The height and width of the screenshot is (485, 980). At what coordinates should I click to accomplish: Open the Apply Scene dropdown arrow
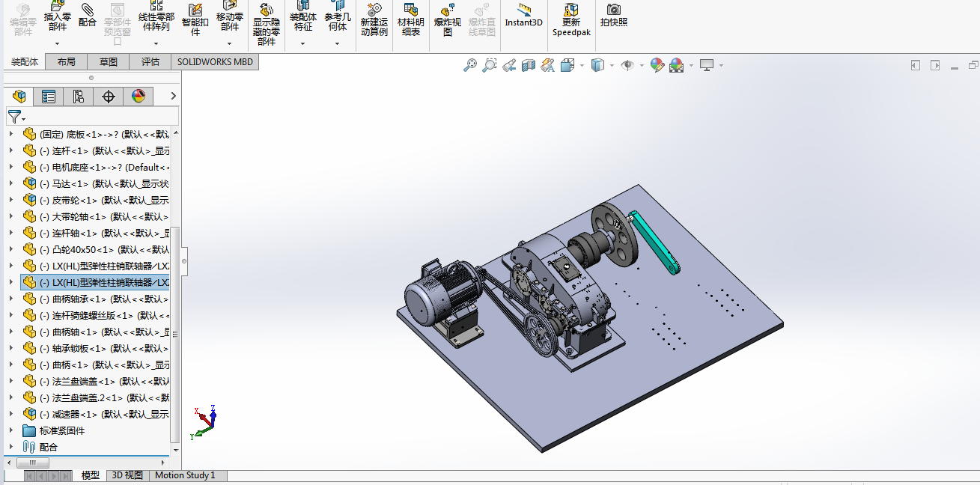[691, 66]
